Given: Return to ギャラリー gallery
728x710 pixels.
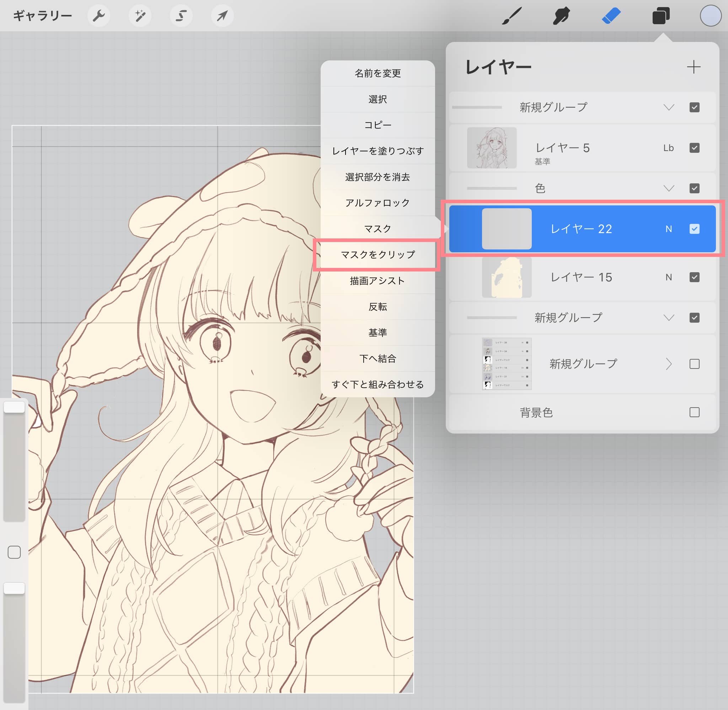Looking at the screenshot, I should [42, 16].
